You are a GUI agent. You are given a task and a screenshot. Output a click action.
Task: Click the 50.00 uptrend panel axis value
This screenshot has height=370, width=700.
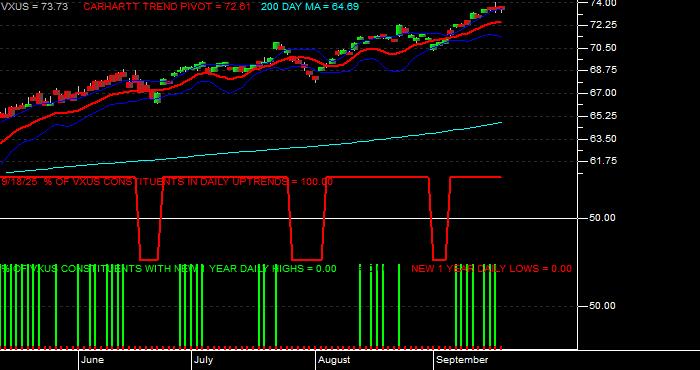[603, 218]
